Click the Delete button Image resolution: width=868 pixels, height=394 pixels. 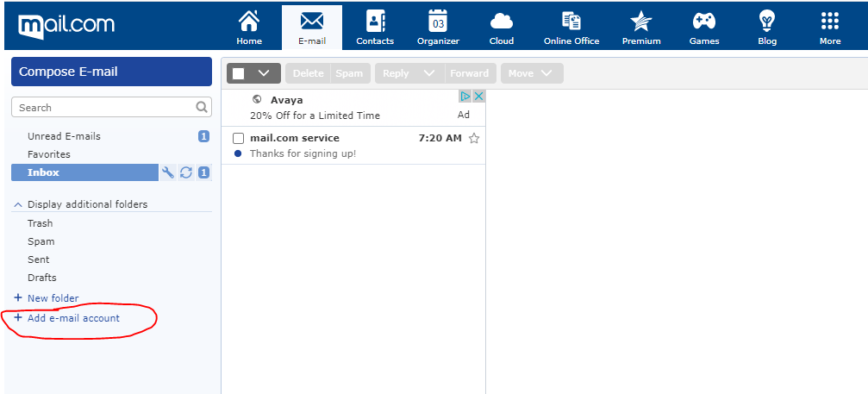click(308, 73)
